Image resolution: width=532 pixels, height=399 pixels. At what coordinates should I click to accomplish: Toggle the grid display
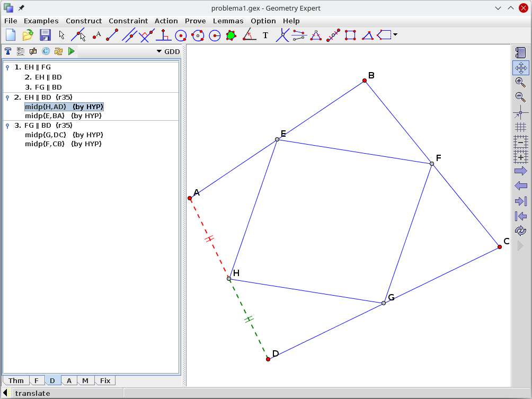click(520, 127)
